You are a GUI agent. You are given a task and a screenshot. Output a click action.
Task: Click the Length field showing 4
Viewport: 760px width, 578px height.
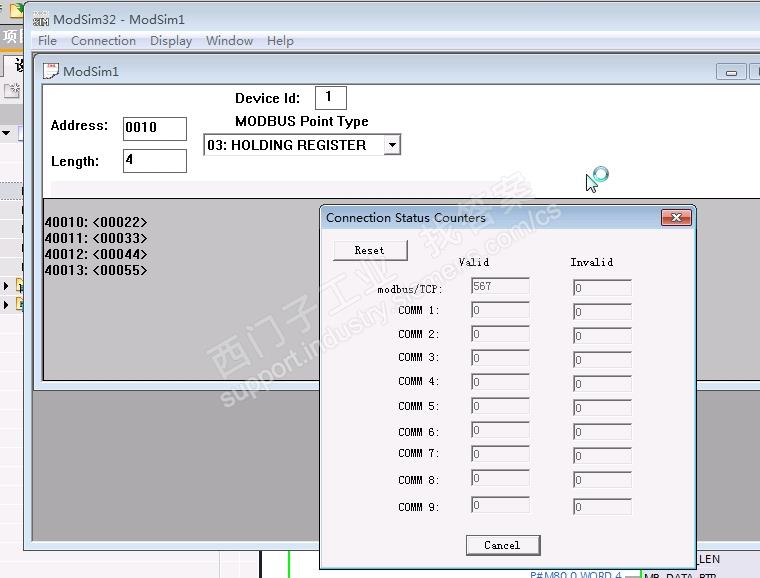click(155, 160)
